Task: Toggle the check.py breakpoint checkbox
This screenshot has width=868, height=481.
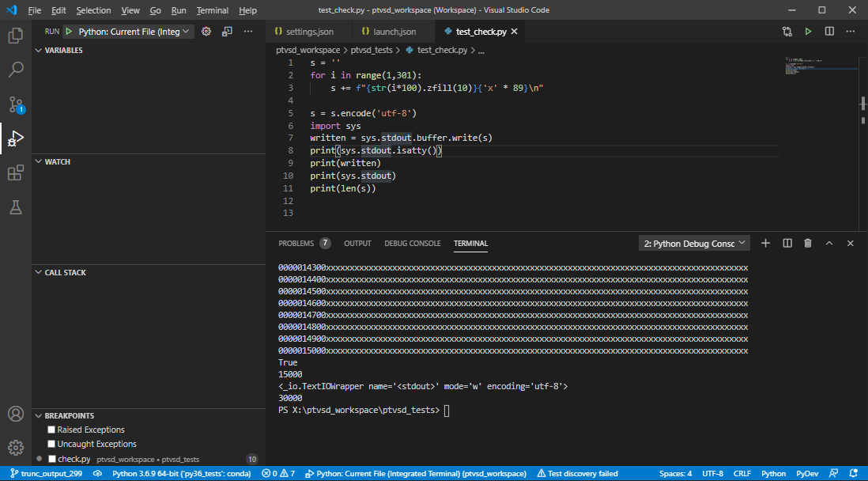Action: (x=51, y=459)
